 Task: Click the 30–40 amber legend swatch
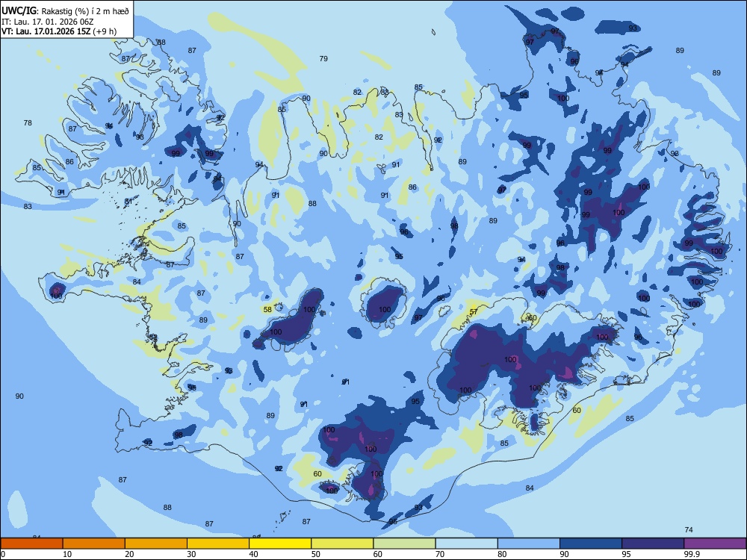[x=218, y=544]
